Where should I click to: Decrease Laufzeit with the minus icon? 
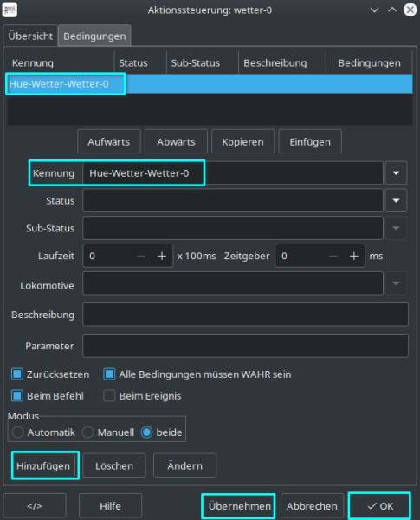point(141,256)
